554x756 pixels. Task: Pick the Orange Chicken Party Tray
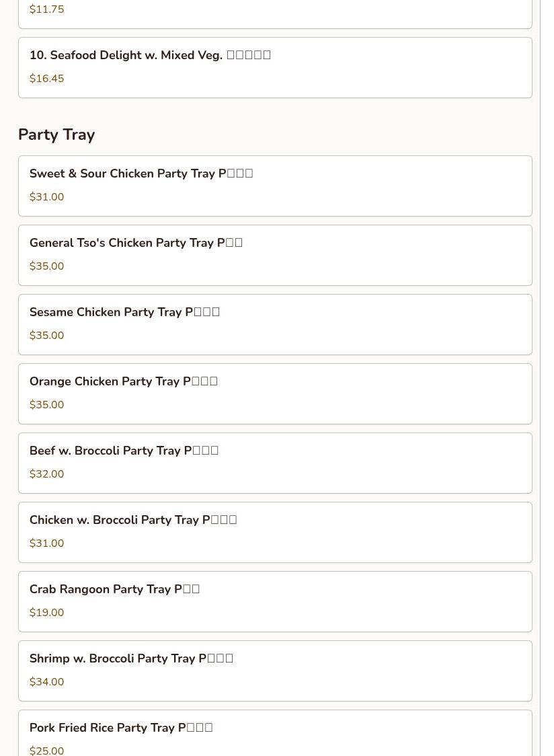tap(124, 381)
